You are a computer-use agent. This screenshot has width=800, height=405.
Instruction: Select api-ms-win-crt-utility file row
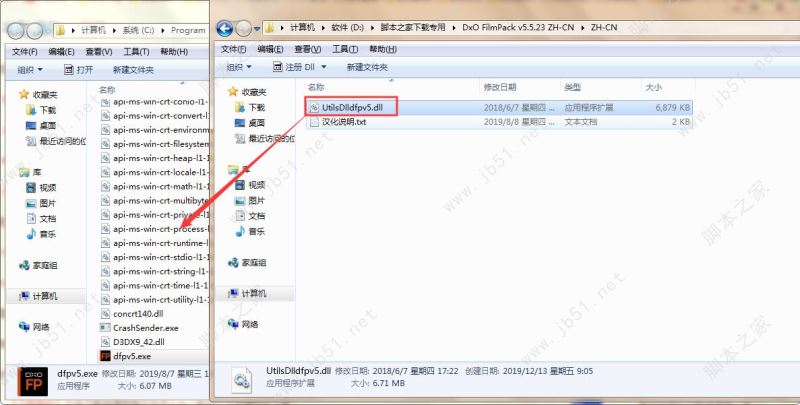click(155, 299)
